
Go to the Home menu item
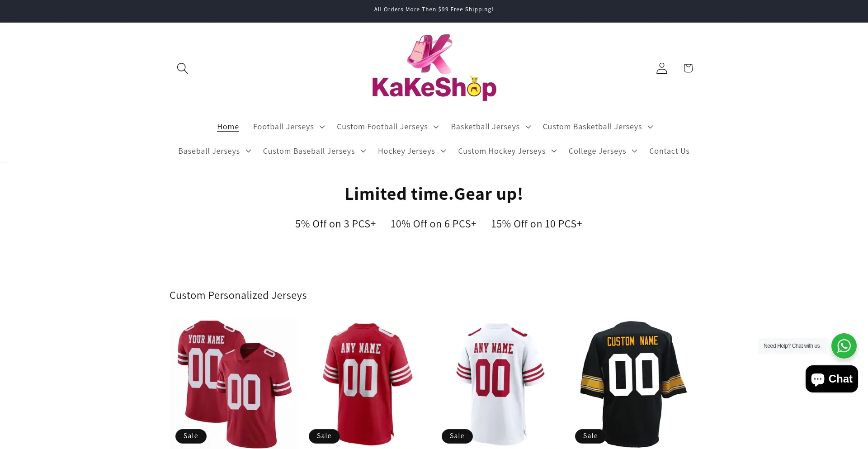[x=228, y=127]
